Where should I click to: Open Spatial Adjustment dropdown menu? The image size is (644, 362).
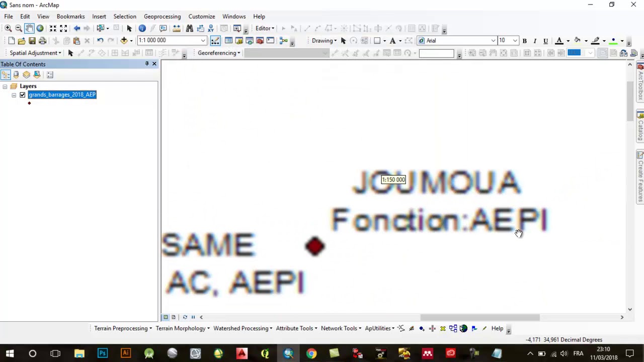point(35,53)
